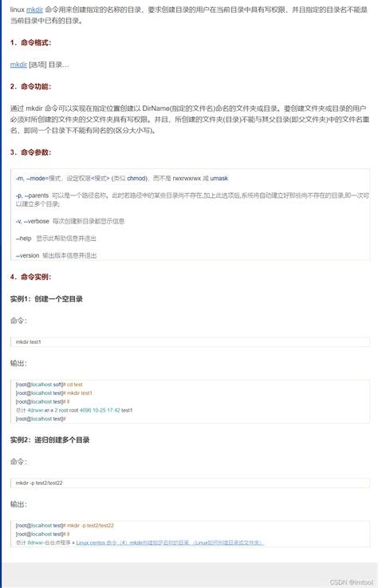Click the 1．命令格式 heading
The image size is (378, 588).
point(30,43)
